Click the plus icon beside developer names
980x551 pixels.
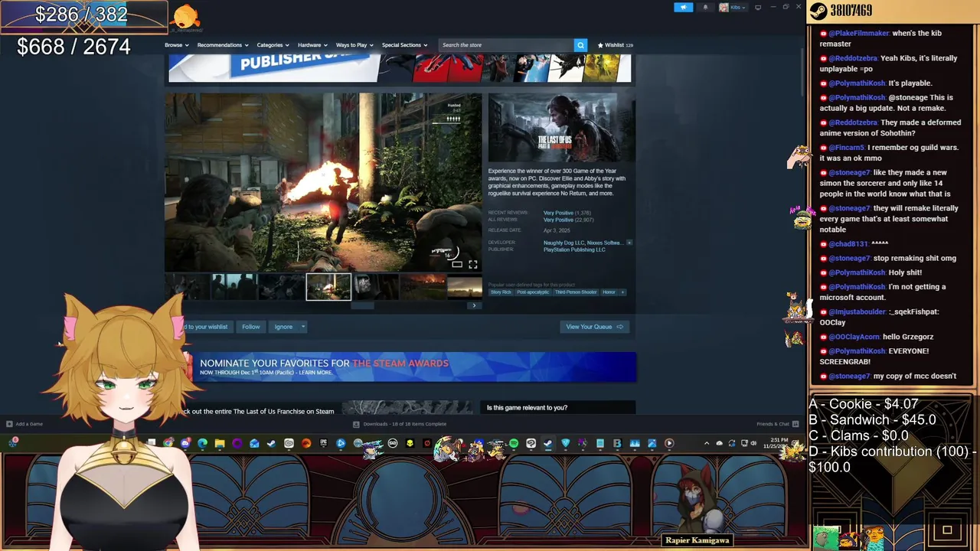coord(629,243)
